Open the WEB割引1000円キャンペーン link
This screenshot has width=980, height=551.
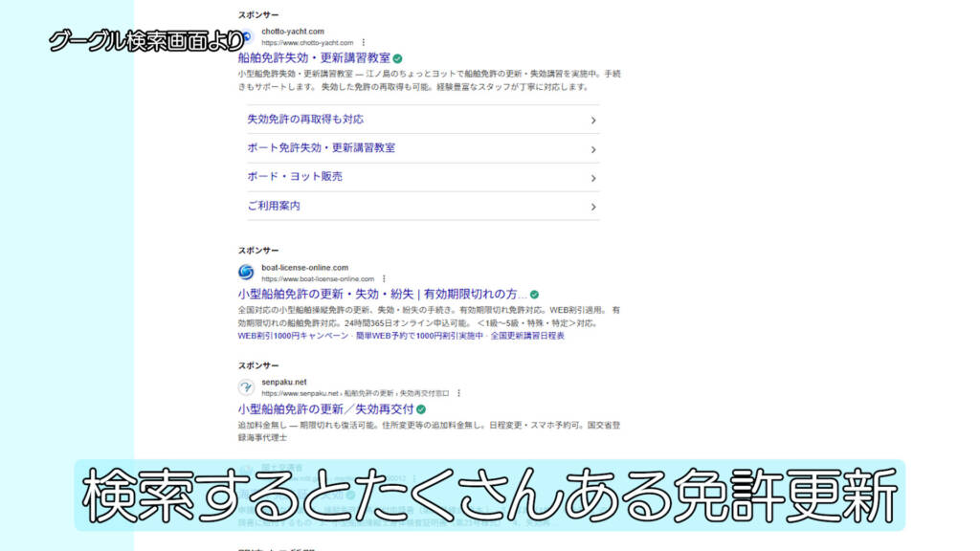tap(293, 336)
